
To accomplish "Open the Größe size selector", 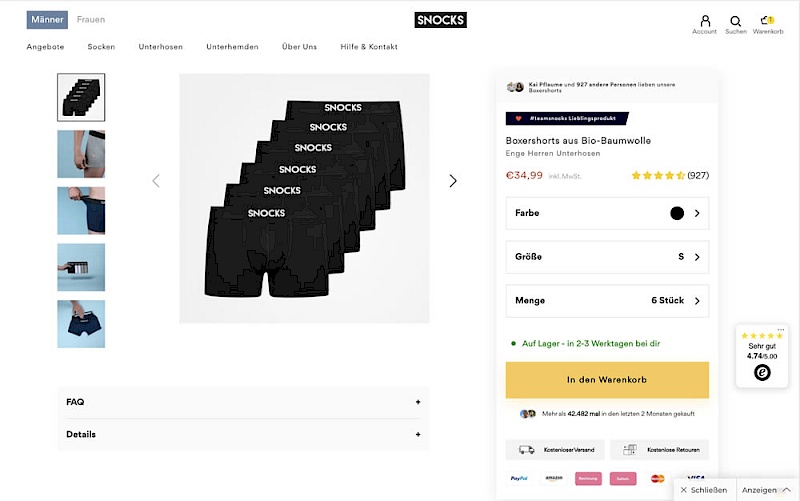I will (607, 257).
